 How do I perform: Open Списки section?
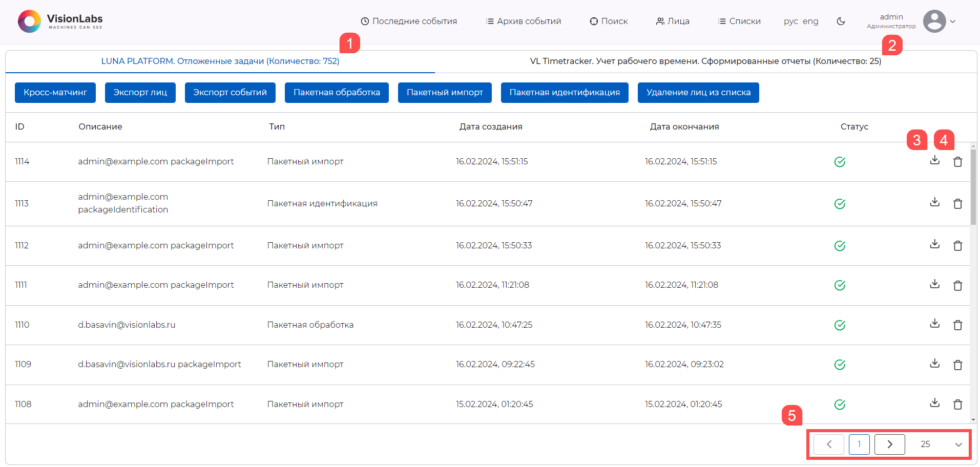point(739,22)
